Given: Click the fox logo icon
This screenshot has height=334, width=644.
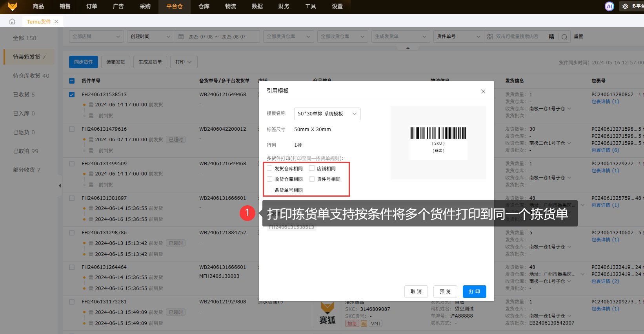Looking at the screenshot, I should pos(13,7).
